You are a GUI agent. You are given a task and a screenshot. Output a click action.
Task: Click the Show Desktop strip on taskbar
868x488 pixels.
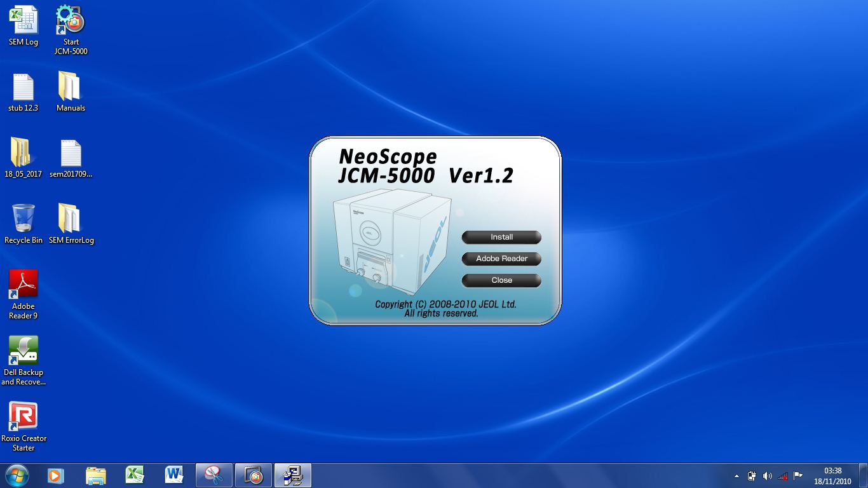863,476
